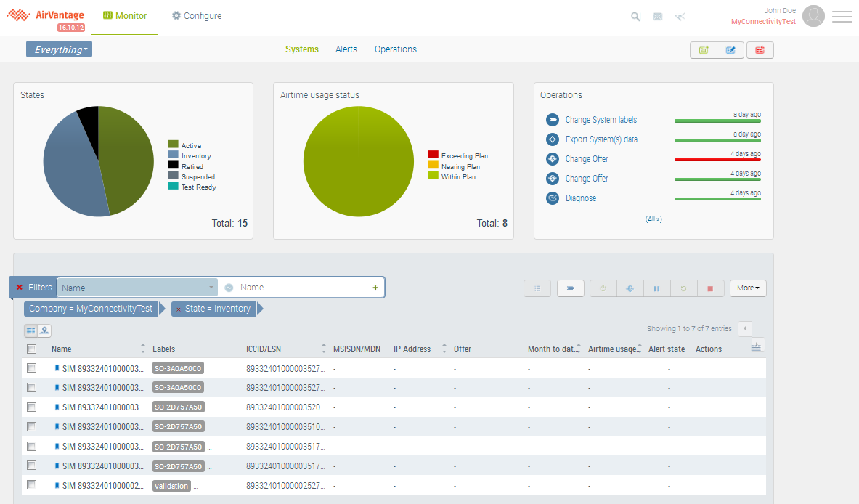Image resolution: width=859 pixels, height=504 pixels.
Task: Click the blue label tag toolbar button
Action: (571, 288)
